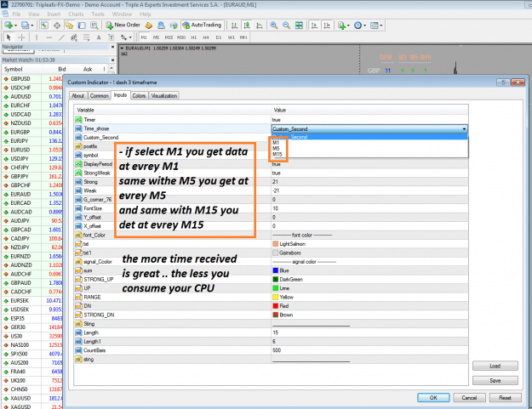Open the chart periods clock icon
This screenshot has width=532, height=409.
click(358, 25)
